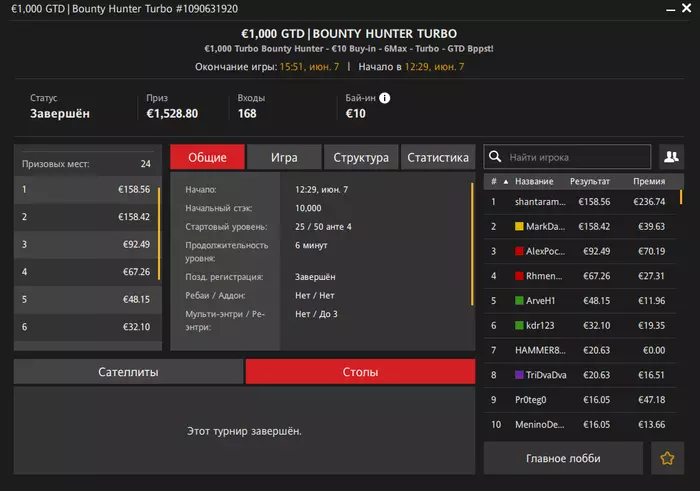
Task: Click the prize places list scrollbar
Action: 159,233
